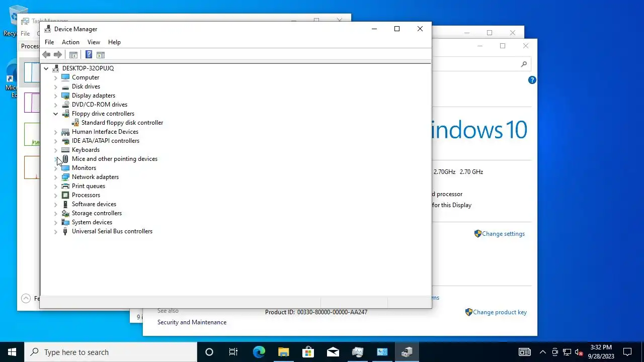Select Mice and other pointing devices row
Viewport: 644px width, 362px height.
(x=115, y=159)
